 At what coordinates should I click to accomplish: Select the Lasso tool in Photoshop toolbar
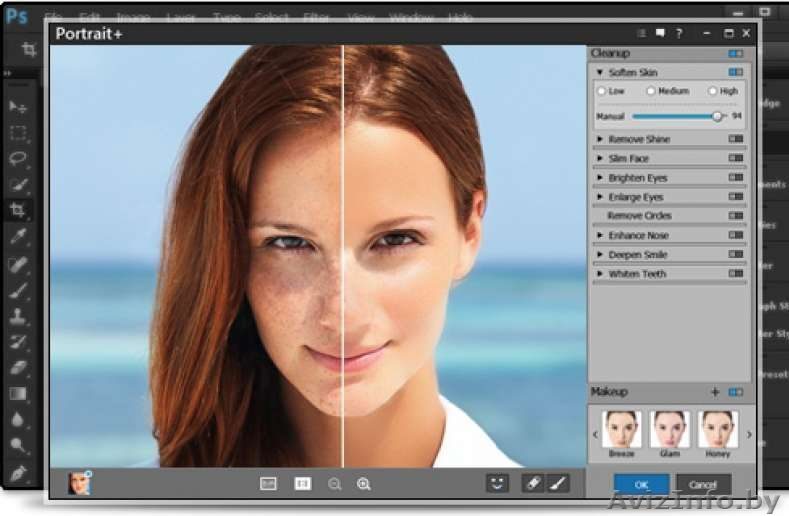pyautogui.click(x=19, y=159)
